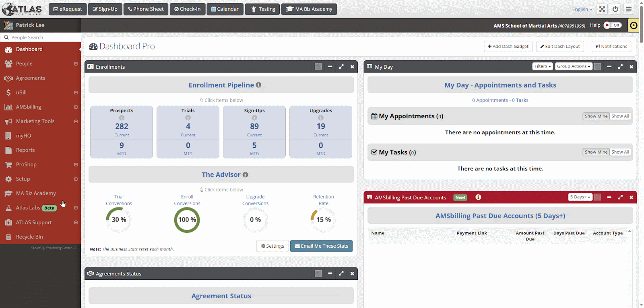Click the yellow clock icon
Screen dimensions: 644x308
634,25
